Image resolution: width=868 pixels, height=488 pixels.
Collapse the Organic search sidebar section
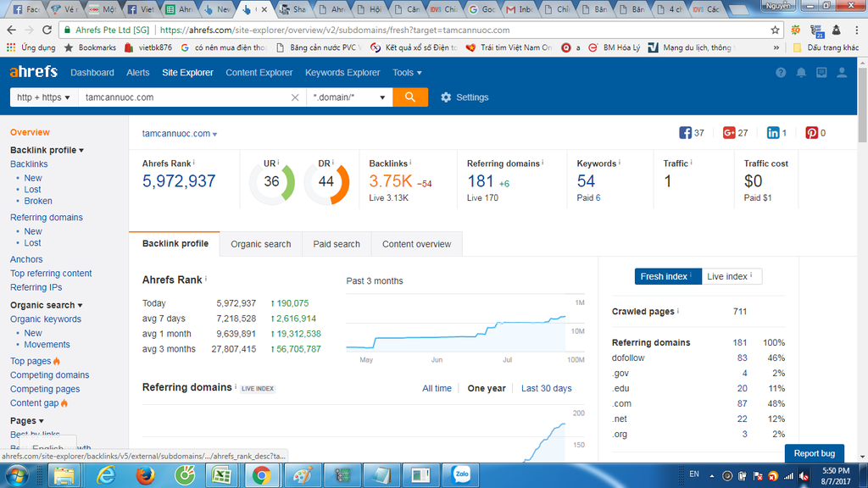coord(47,305)
